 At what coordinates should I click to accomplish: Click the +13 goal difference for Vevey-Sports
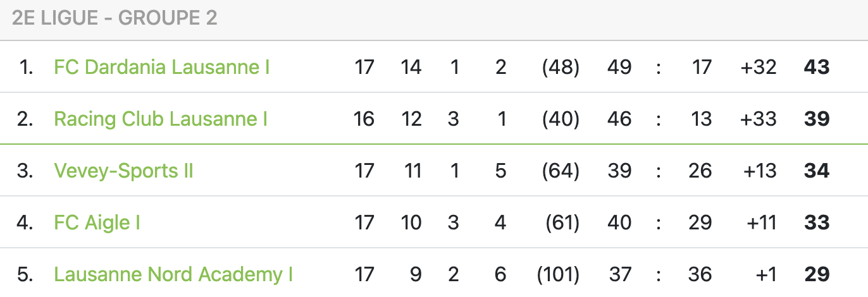pyautogui.click(x=758, y=171)
